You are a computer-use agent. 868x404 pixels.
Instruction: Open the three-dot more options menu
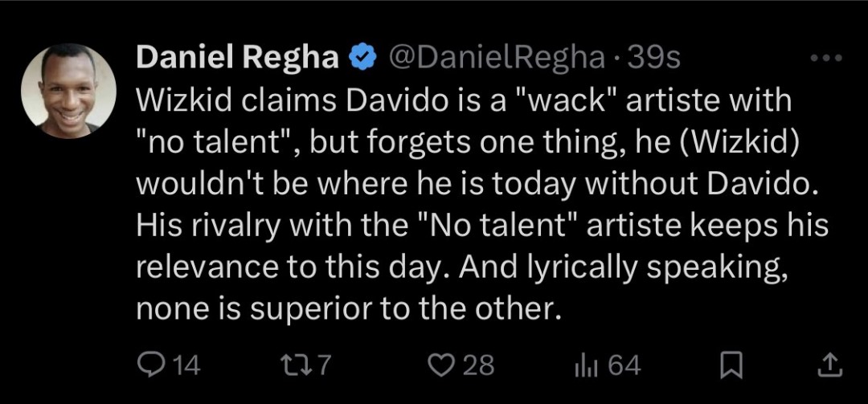[826, 58]
